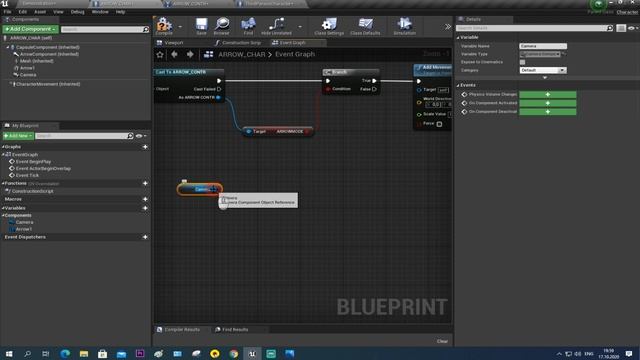Add a new macro with the plus icon
The height and width of the screenshot is (360, 640).
pos(145,199)
